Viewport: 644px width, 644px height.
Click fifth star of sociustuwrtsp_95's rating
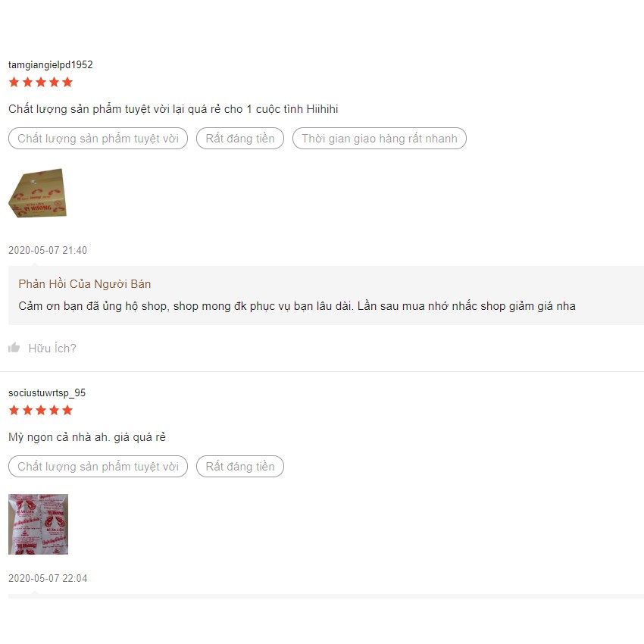pyautogui.click(x=67, y=411)
